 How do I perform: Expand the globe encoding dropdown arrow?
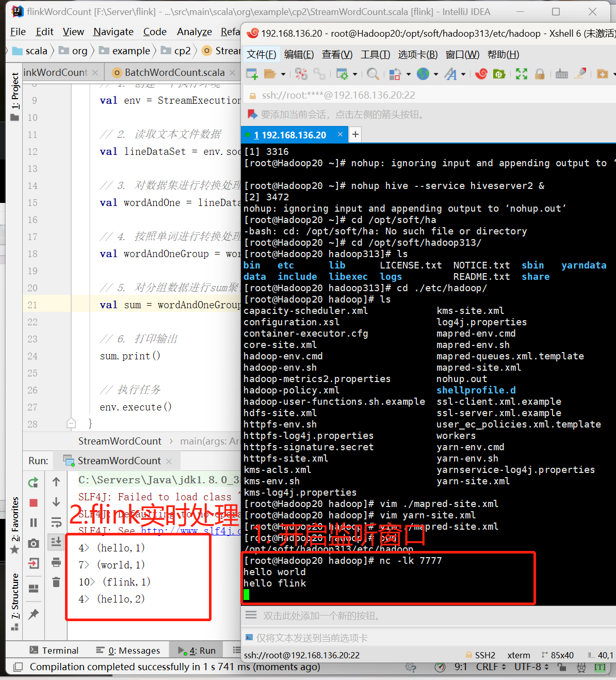[436, 74]
